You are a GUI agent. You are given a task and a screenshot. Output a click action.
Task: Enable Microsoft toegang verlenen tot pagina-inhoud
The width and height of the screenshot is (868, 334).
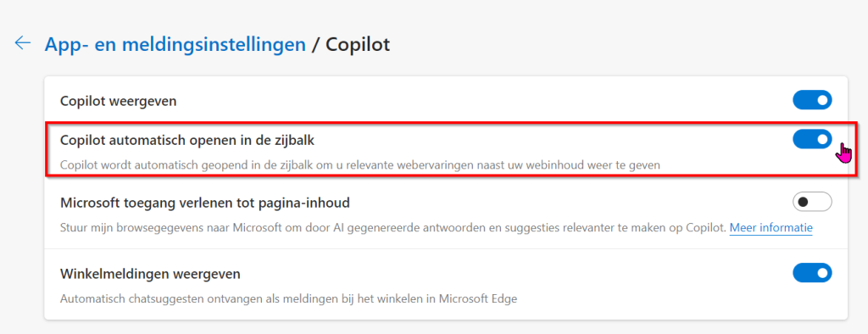812,202
